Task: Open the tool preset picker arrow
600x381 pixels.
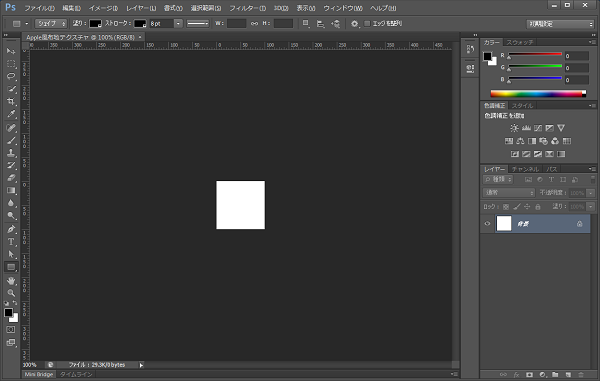Action: coord(26,24)
